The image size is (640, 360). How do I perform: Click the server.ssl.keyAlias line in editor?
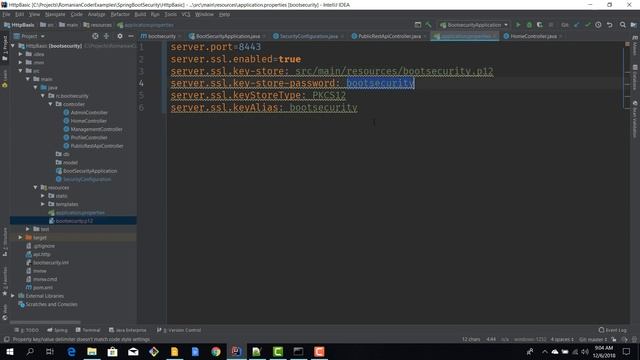(x=264, y=107)
